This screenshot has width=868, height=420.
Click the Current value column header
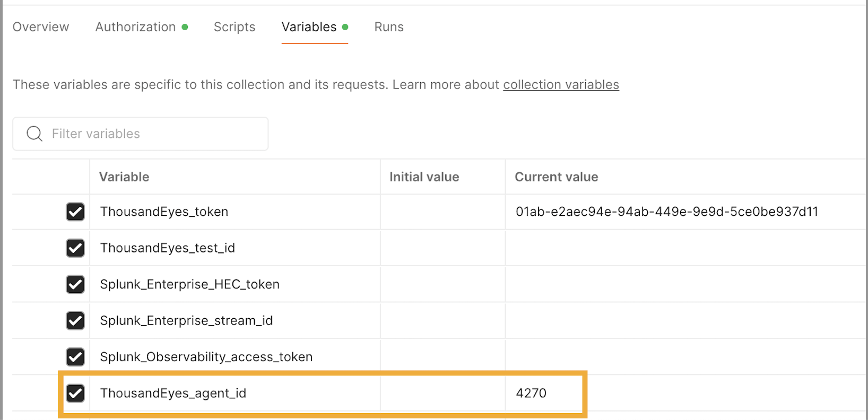pos(557,177)
